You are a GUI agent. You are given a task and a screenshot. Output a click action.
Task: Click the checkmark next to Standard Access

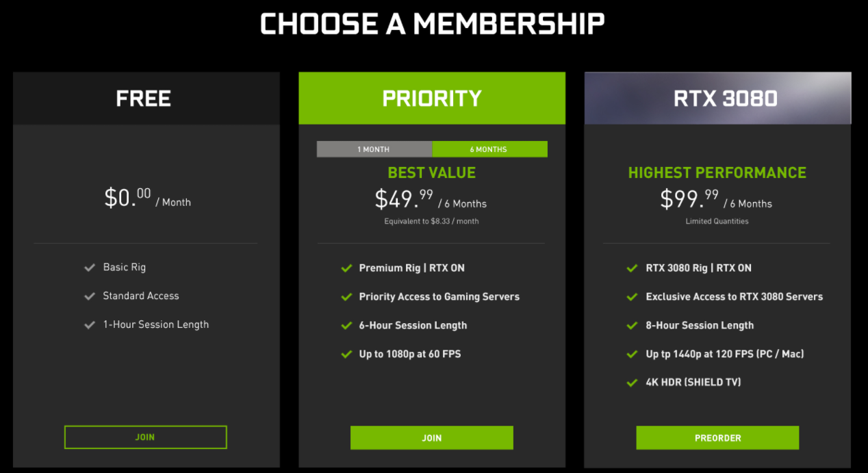click(x=90, y=296)
